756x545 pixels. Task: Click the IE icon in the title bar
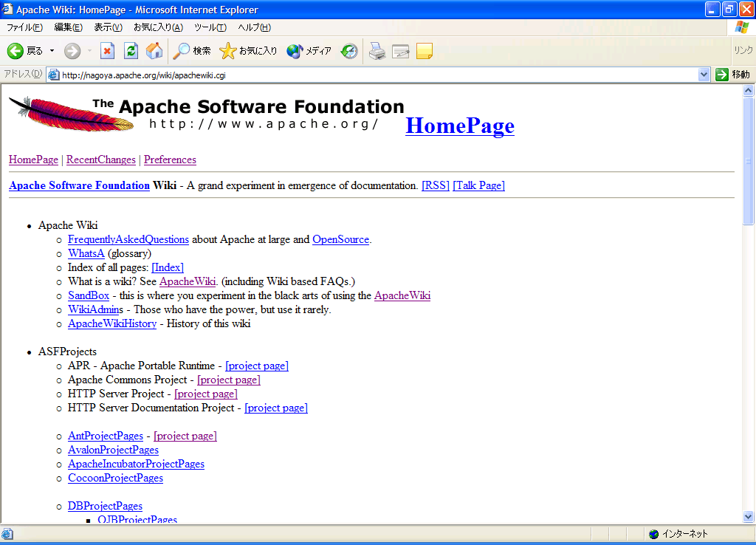click(7, 9)
